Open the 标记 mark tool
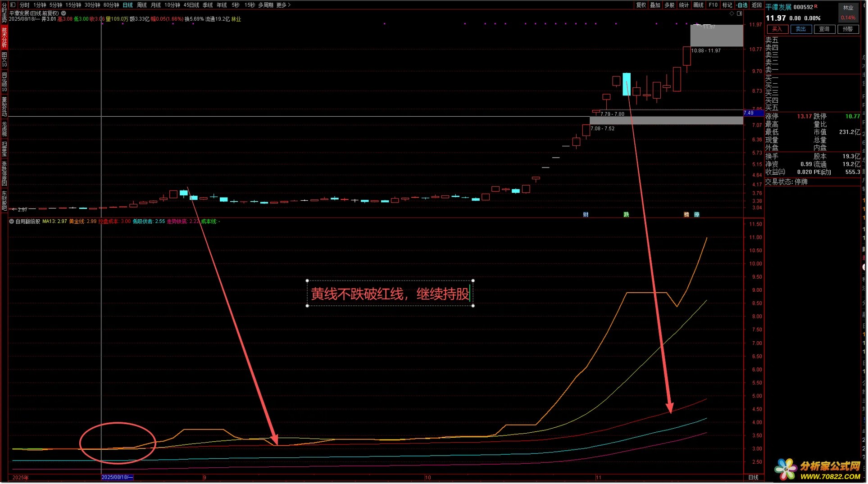The image size is (868, 484). [x=727, y=5]
